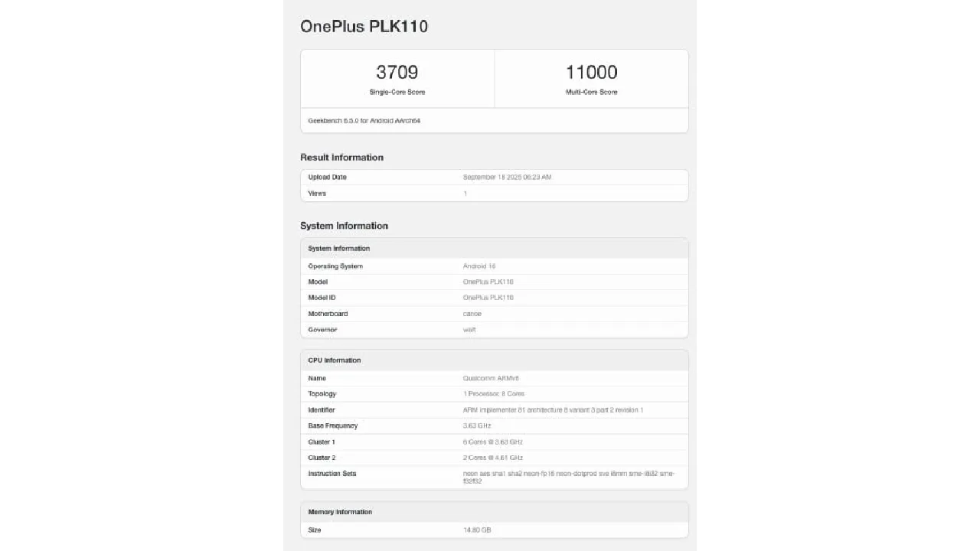Screen dimensions: 980x551
Task: Select the 'OnePlus PLK110' value in Model row
Action: tap(488, 282)
